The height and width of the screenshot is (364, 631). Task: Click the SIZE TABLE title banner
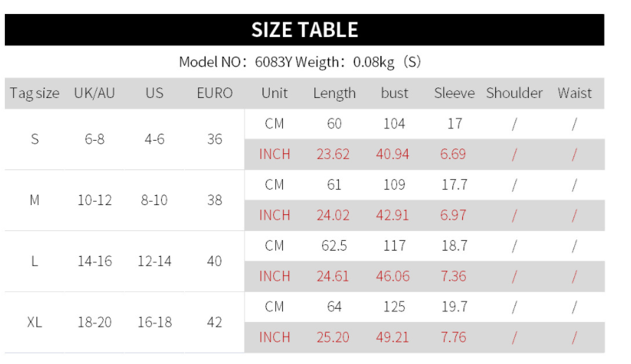tap(304, 30)
